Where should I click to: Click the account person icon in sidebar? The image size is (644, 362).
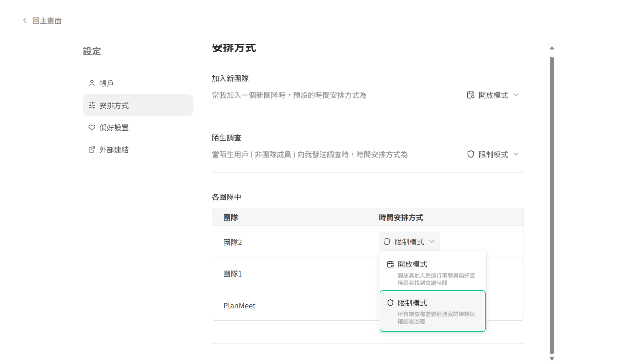(x=92, y=83)
